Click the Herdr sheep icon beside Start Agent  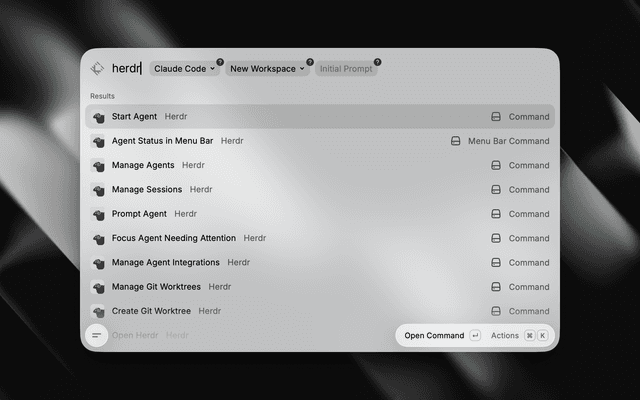tap(98, 117)
